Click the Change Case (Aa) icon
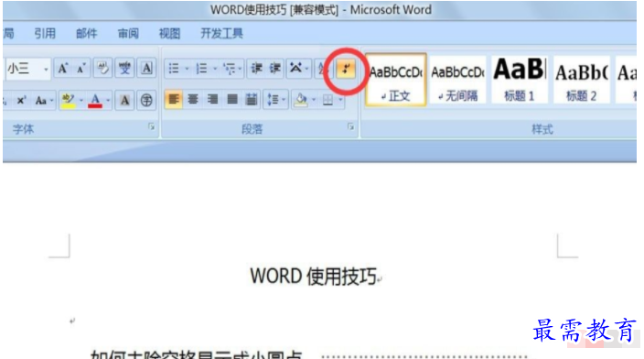The width and height of the screenshot is (644, 359). (41, 100)
